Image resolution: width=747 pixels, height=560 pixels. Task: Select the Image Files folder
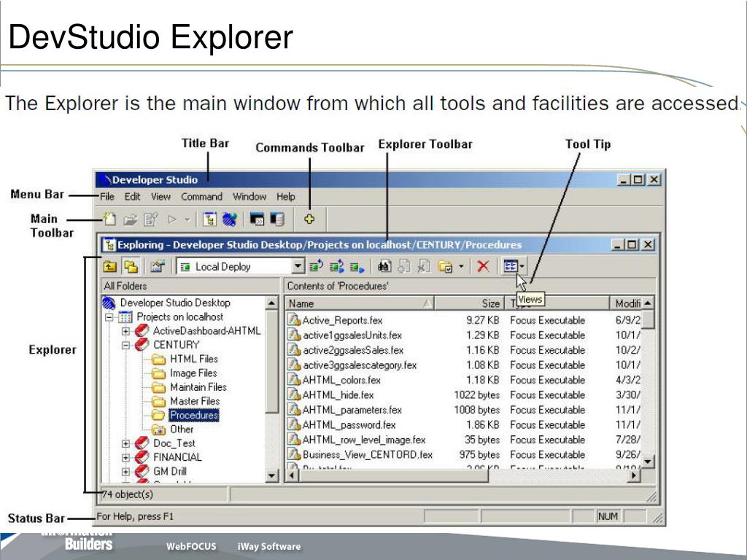point(193,373)
